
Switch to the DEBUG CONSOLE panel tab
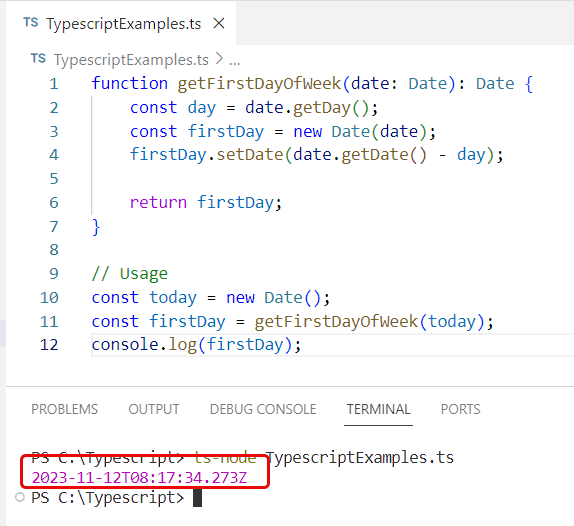(263, 409)
